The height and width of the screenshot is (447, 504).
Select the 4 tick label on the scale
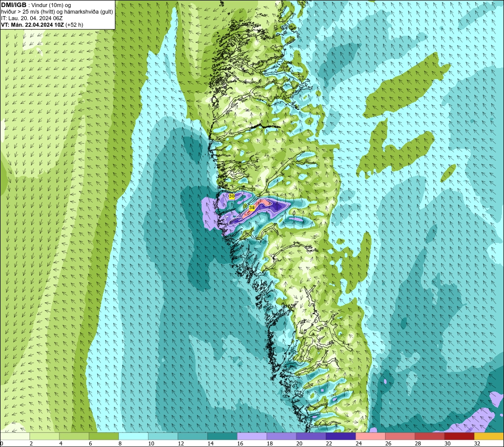pos(61,444)
